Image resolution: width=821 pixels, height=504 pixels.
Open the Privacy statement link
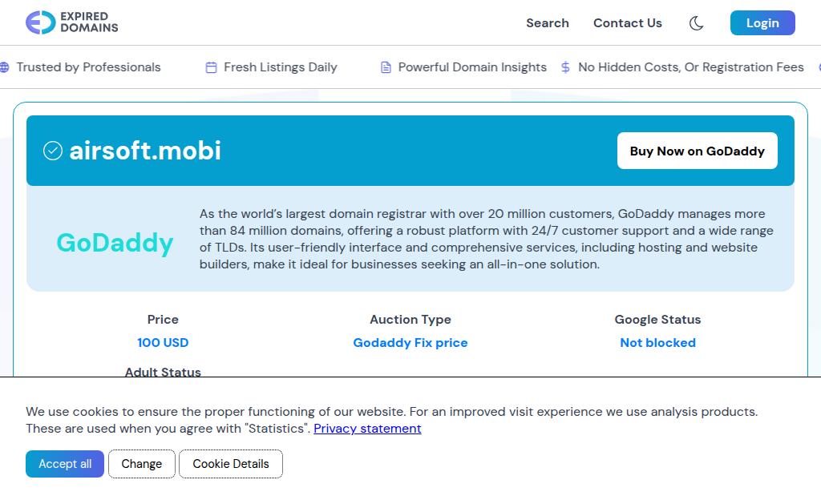pos(367,429)
